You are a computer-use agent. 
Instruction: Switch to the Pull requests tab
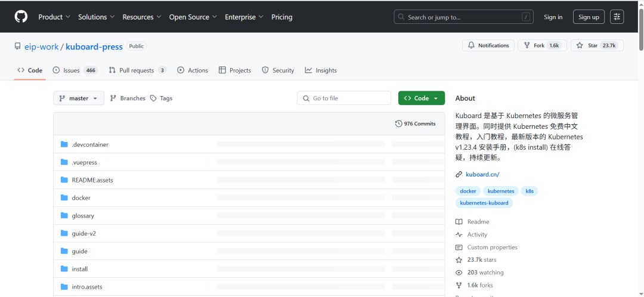[x=137, y=70]
